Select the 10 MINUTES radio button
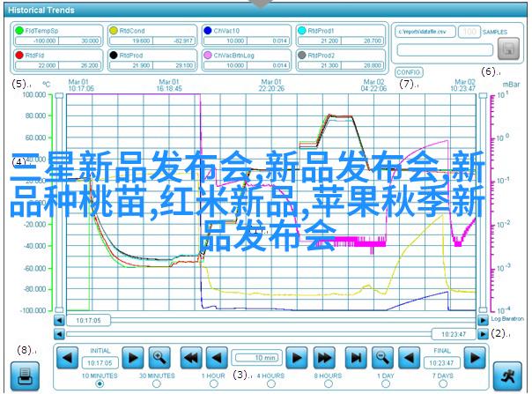532x394 pixels. tap(100, 383)
